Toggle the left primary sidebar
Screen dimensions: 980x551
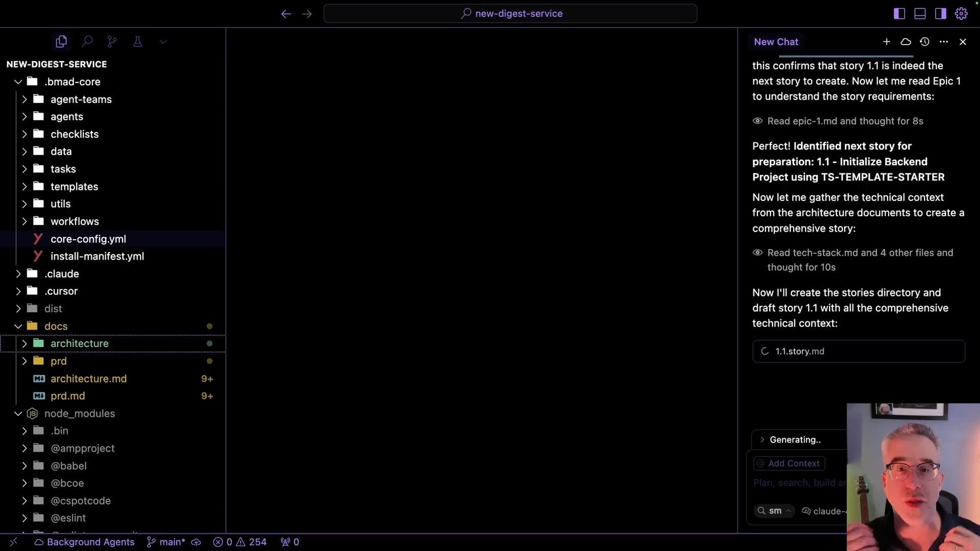[899, 14]
